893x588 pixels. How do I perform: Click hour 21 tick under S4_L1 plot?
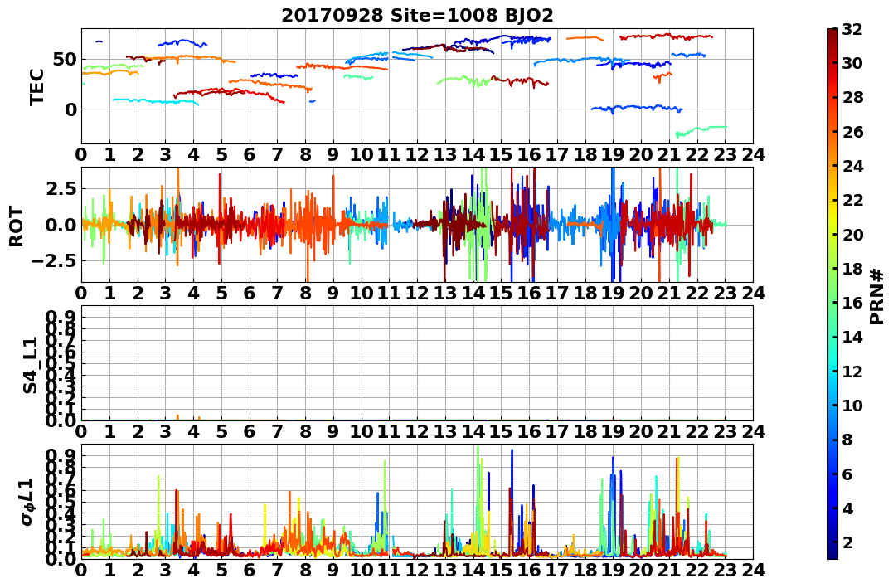(669, 431)
